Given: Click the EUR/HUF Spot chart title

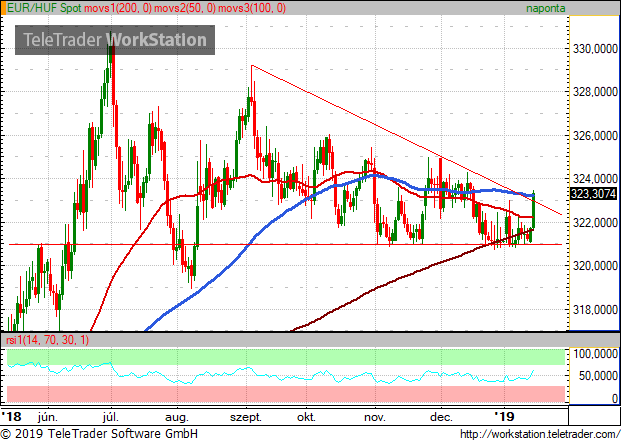Looking at the screenshot, I should point(44,8).
